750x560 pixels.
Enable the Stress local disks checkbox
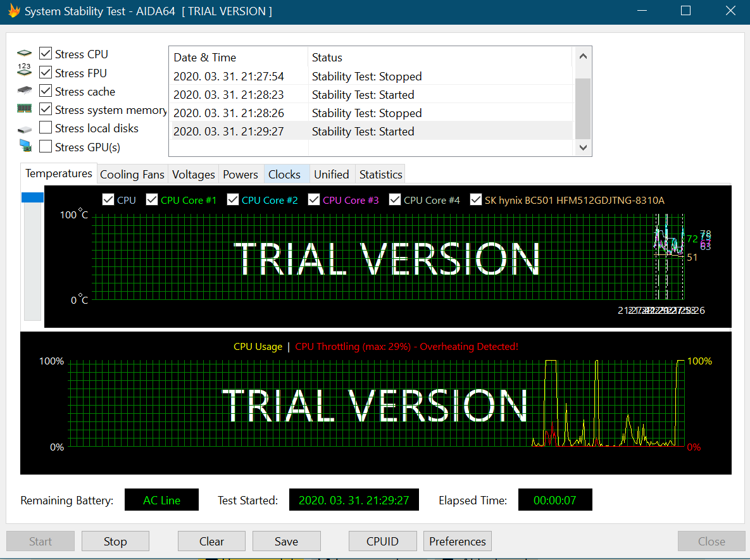tap(46, 127)
